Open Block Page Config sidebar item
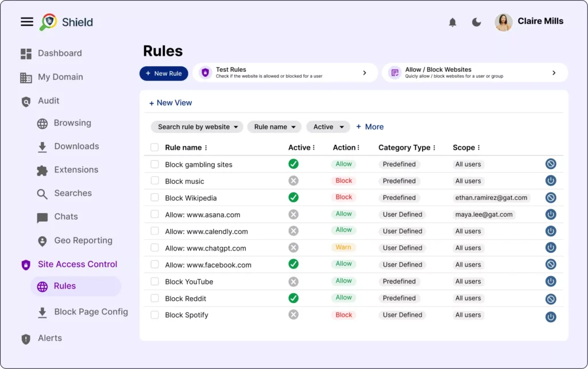The image size is (588, 369). (x=91, y=312)
